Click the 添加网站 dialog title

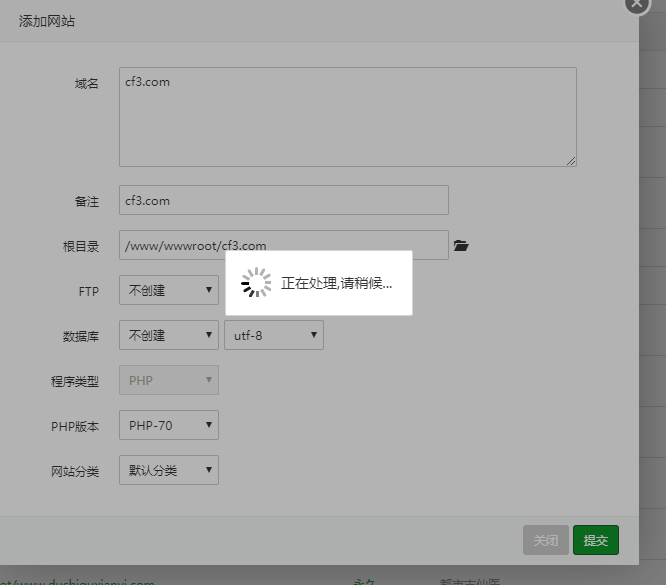coord(47,21)
